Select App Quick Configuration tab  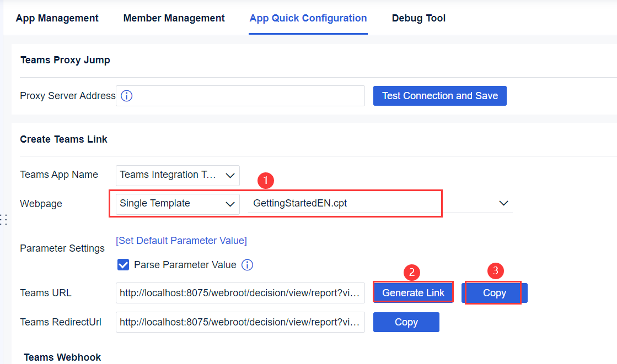[x=308, y=18]
